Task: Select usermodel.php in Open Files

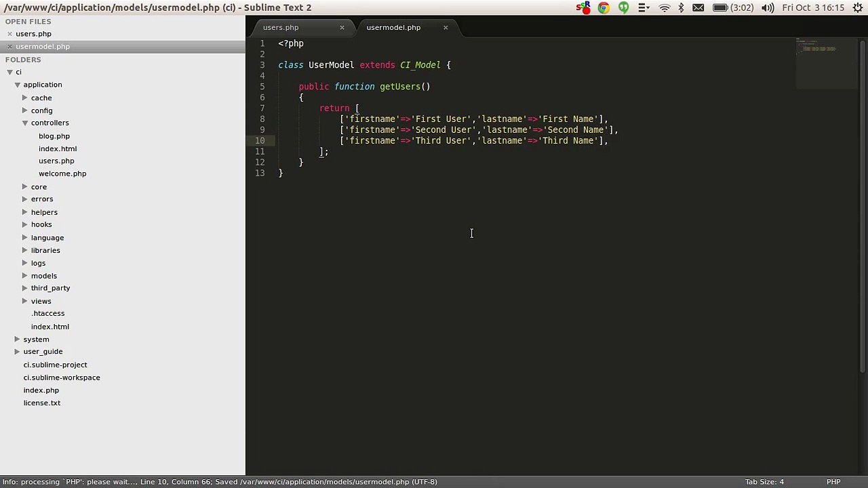Action: coord(43,47)
